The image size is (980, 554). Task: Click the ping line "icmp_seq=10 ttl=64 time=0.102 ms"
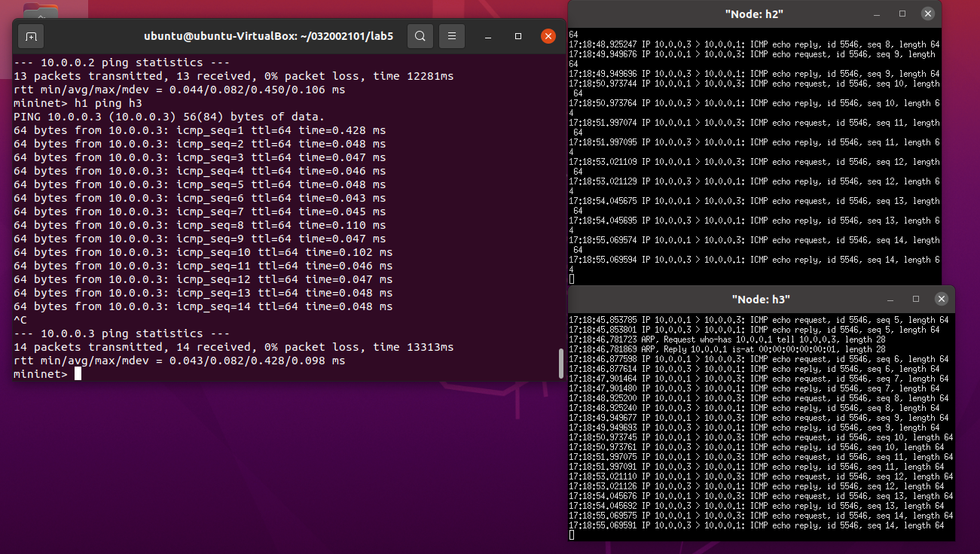203,252
